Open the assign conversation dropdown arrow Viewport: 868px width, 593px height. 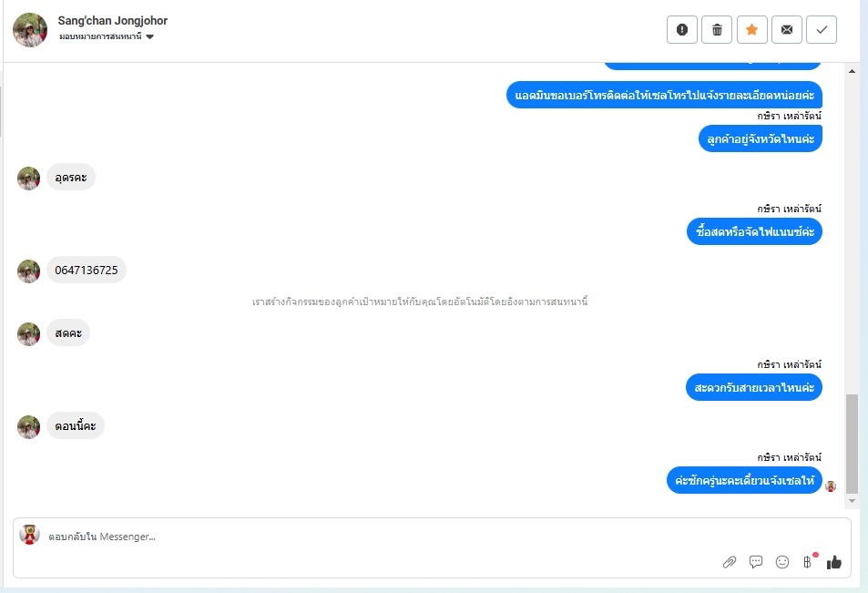149,36
